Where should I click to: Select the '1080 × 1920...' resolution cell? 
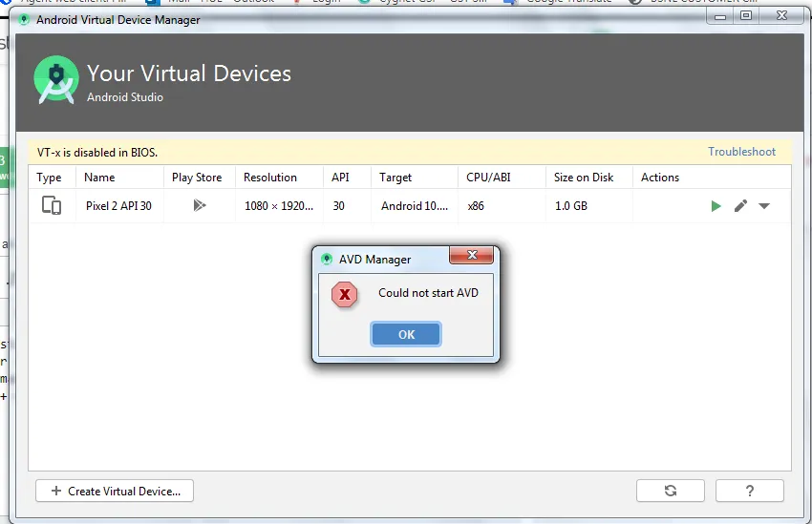click(279, 206)
